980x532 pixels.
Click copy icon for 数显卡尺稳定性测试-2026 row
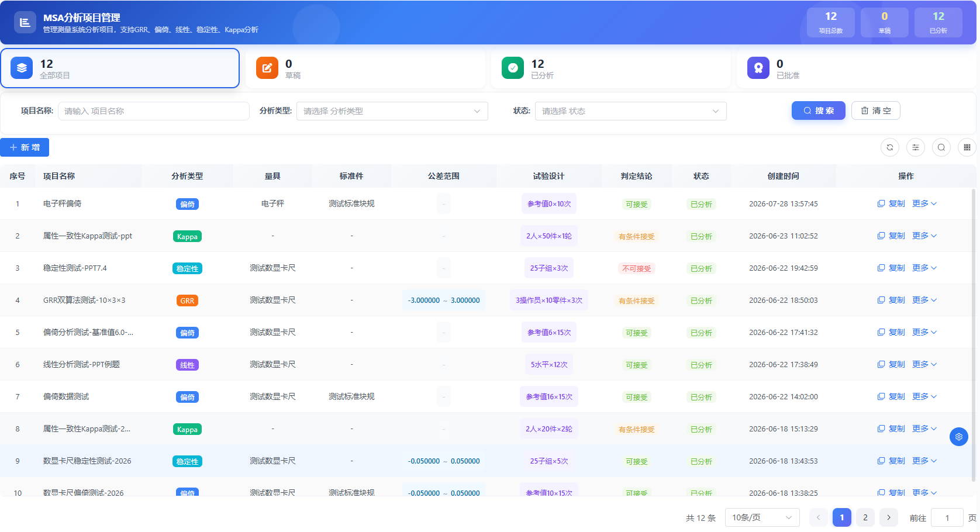pos(881,461)
